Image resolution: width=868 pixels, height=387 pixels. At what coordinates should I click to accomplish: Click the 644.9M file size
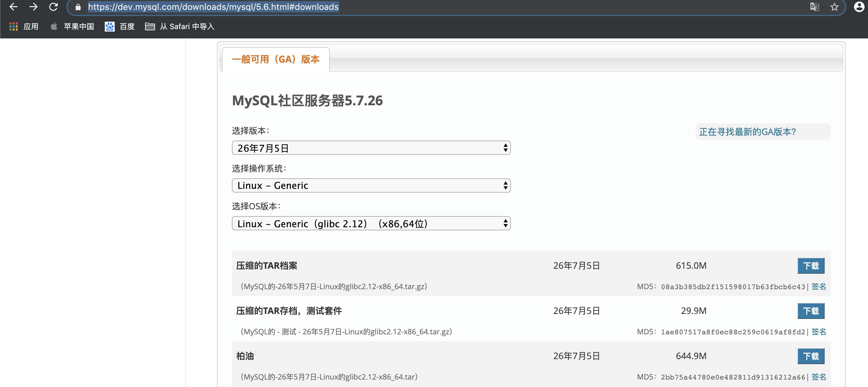pos(691,356)
